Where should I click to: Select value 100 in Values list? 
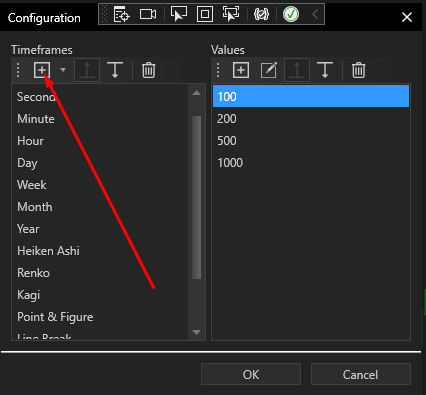(311, 96)
